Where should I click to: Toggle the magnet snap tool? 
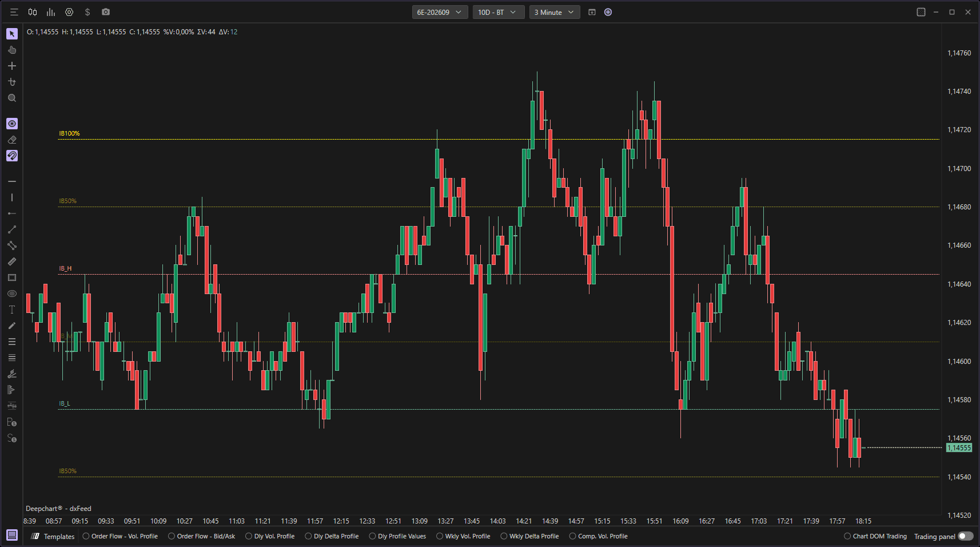pyautogui.click(x=12, y=156)
